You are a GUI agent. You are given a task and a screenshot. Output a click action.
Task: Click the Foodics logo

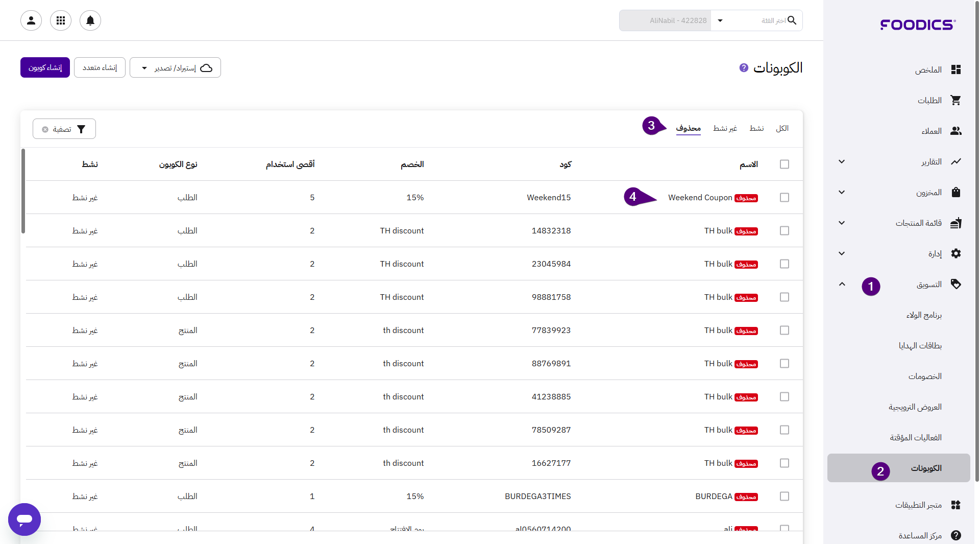[918, 25]
